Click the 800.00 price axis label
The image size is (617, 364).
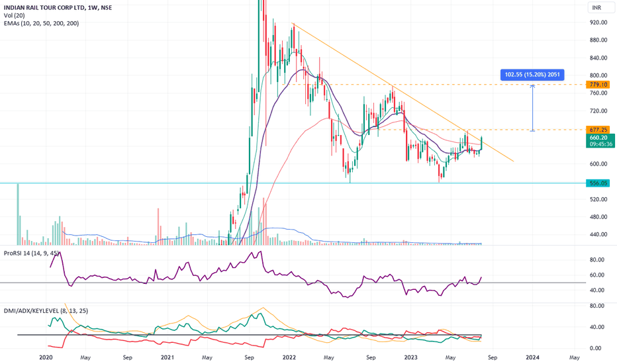coord(598,75)
